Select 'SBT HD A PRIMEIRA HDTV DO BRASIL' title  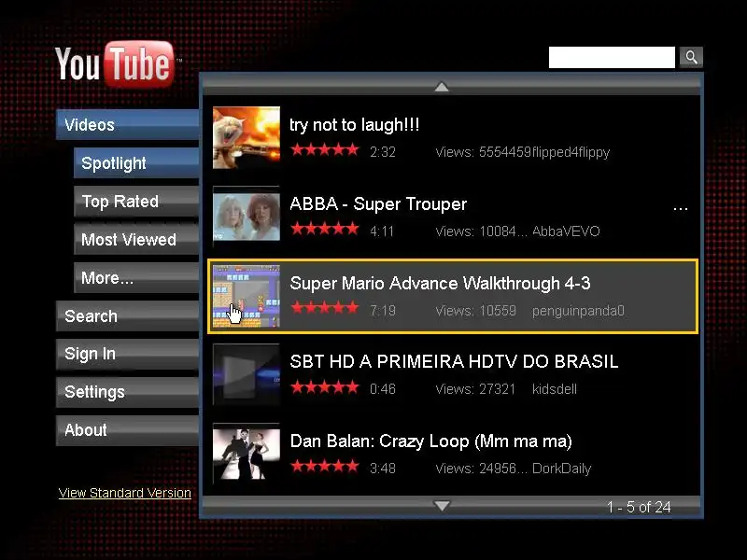[x=454, y=362]
